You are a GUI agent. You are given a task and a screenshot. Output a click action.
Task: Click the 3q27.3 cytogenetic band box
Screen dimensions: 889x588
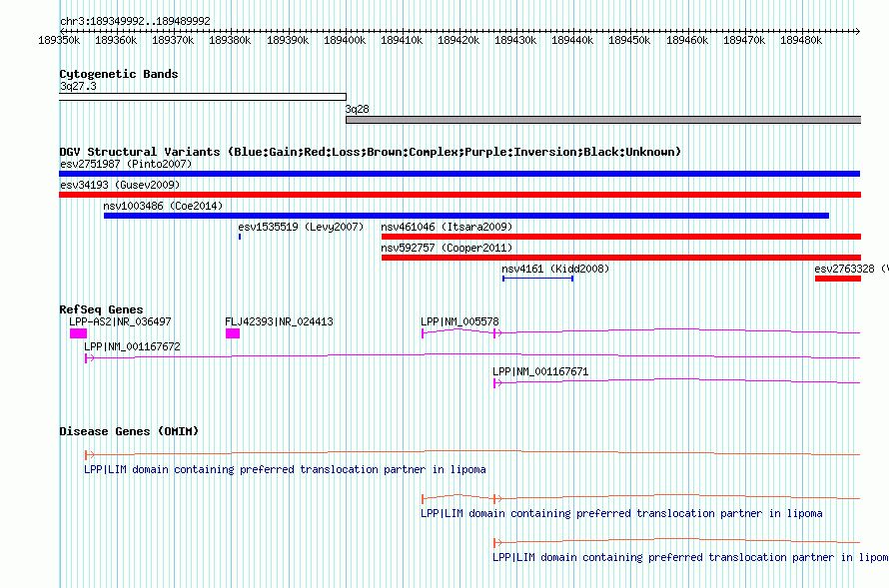203,97
